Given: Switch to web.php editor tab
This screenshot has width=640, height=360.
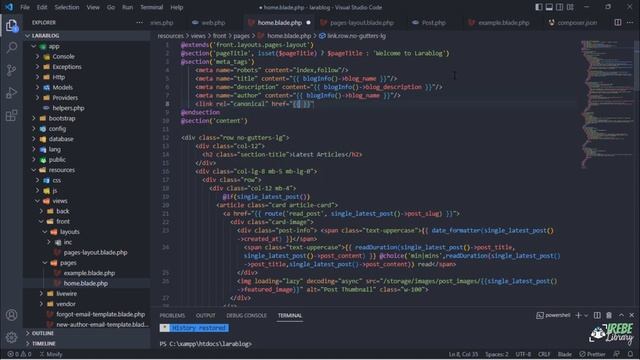Looking at the screenshot, I should click(209, 22).
